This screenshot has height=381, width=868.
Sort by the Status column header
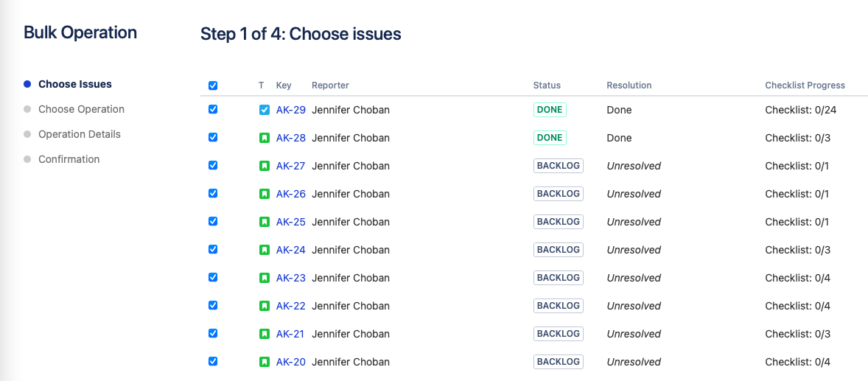pyautogui.click(x=547, y=85)
